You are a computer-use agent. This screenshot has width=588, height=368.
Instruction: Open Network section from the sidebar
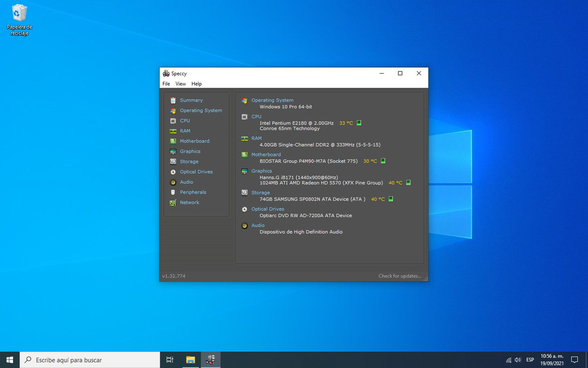click(189, 202)
